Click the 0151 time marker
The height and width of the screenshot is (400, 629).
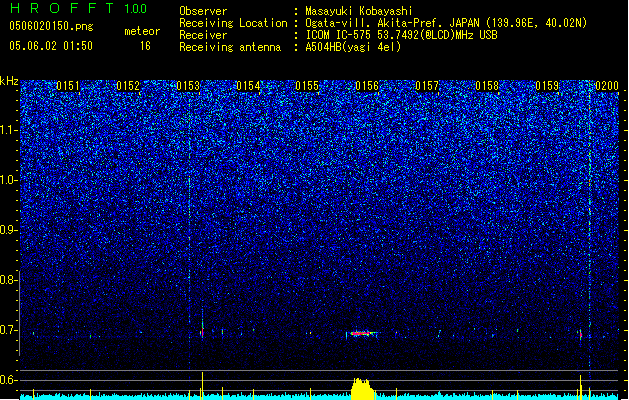tap(68, 86)
